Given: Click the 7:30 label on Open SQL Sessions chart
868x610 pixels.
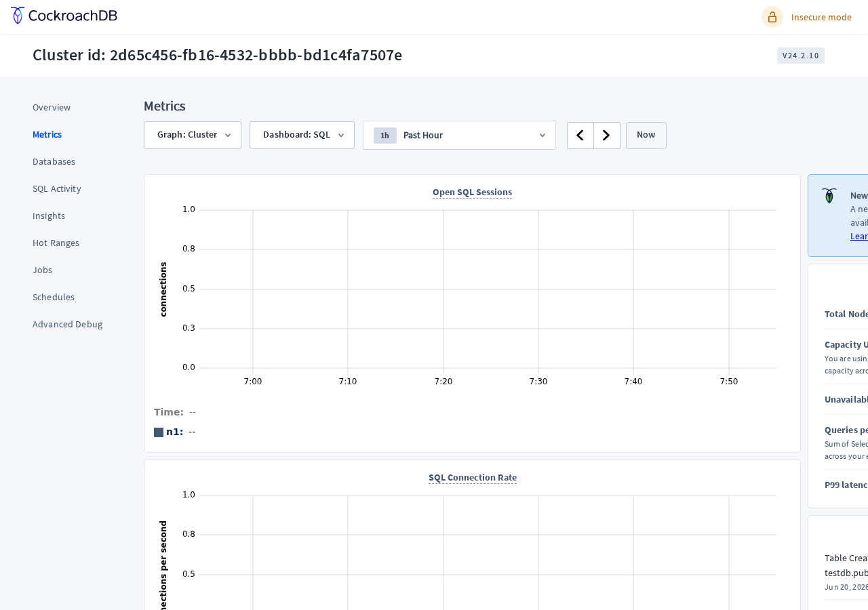Looking at the screenshot, I should [x=538, y=381].
